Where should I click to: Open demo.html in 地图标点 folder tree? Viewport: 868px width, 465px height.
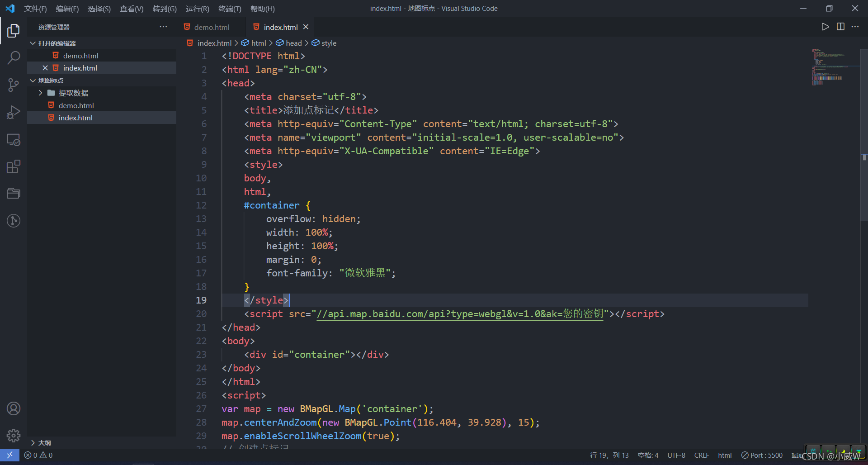(x=102, y=105)
